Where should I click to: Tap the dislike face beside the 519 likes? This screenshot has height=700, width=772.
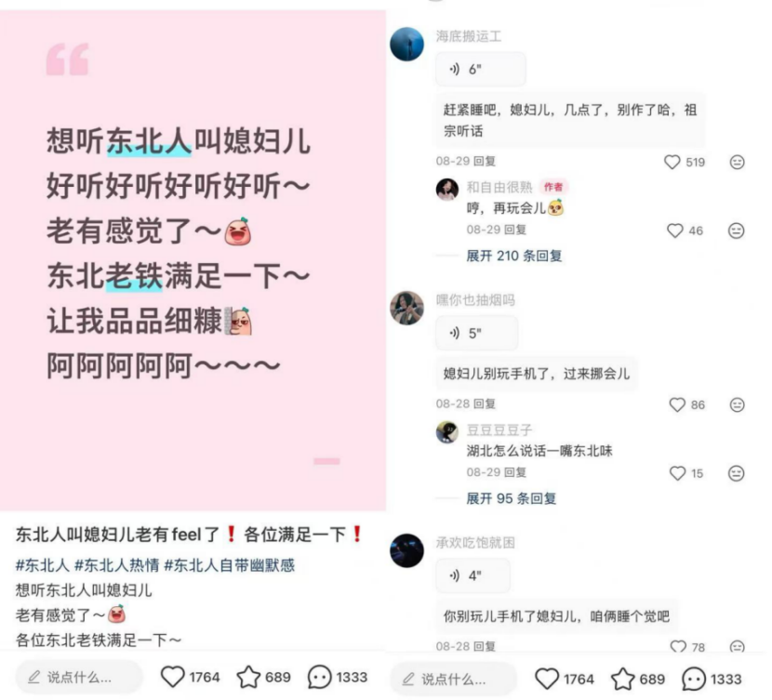click(x=737, y=162)
